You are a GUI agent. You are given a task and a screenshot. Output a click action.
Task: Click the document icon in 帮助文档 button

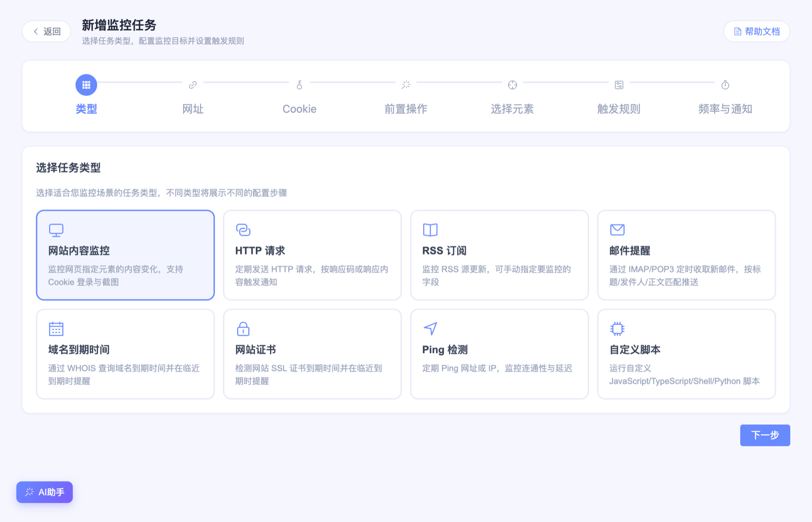[x=738, y=31]
